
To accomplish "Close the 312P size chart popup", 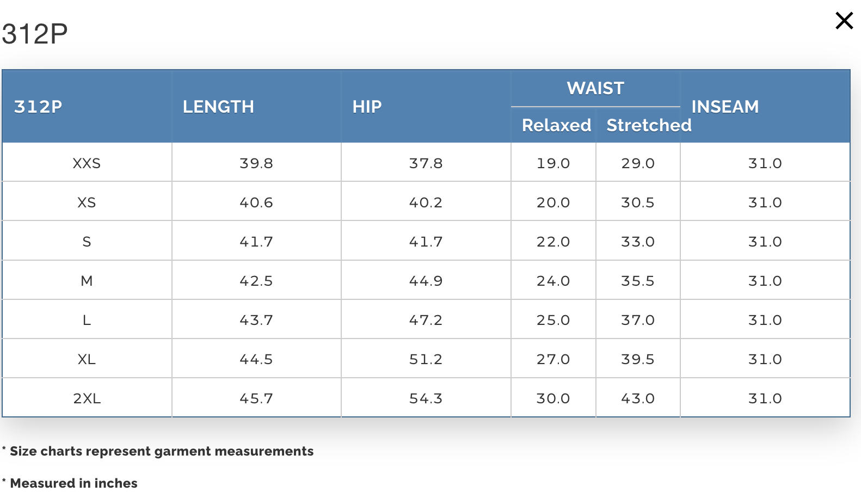I will point(844,21).
